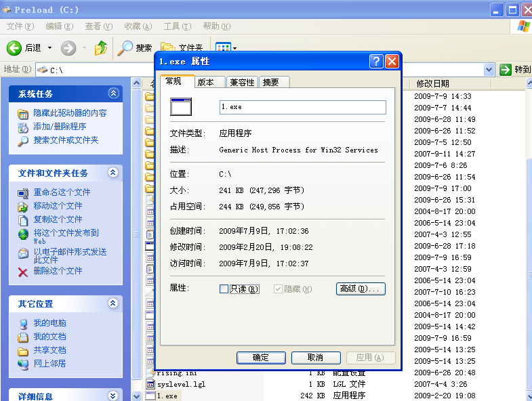
Task: Click the 'Rename this file' link
Action: [x=62, y=192]
